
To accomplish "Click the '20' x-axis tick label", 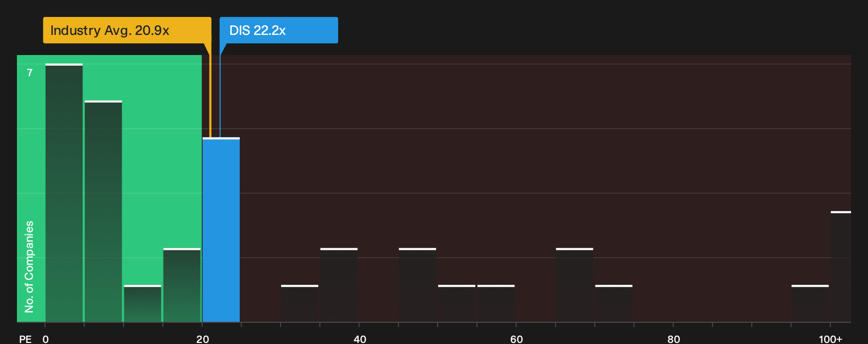I will (203, 339).
